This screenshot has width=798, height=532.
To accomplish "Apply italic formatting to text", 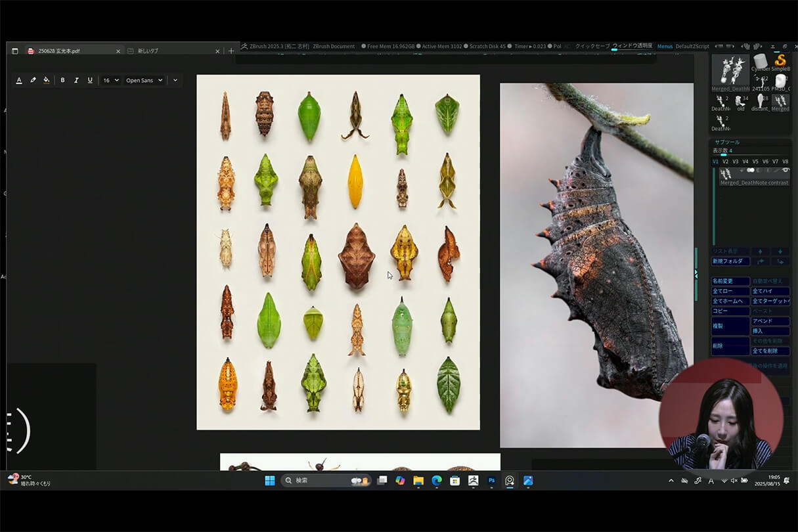I will point(76,80).
